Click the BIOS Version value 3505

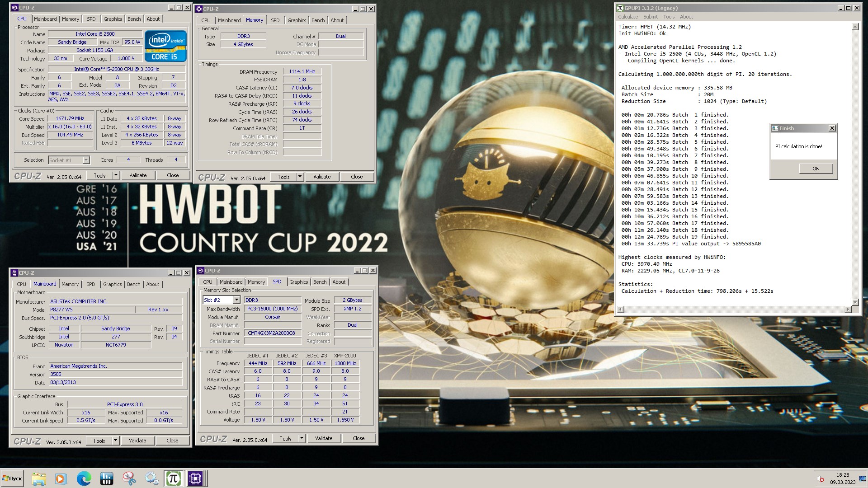[115, 374]
